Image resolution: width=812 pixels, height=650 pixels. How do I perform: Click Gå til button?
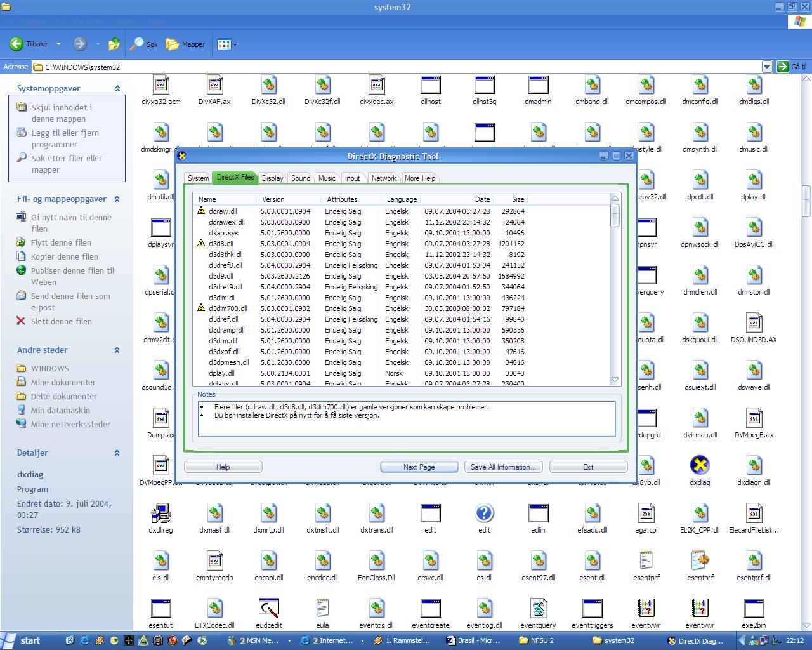click(x=792, y=67)
